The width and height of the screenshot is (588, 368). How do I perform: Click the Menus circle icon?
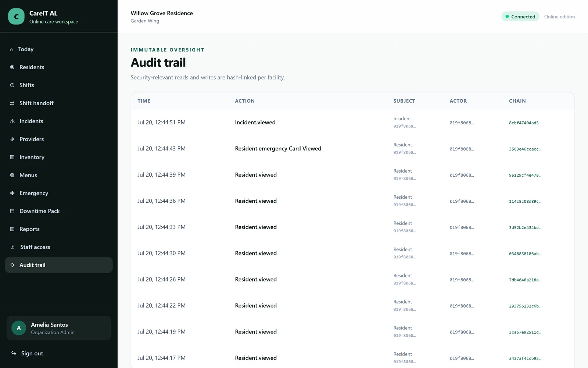click(x=12, y=175)
